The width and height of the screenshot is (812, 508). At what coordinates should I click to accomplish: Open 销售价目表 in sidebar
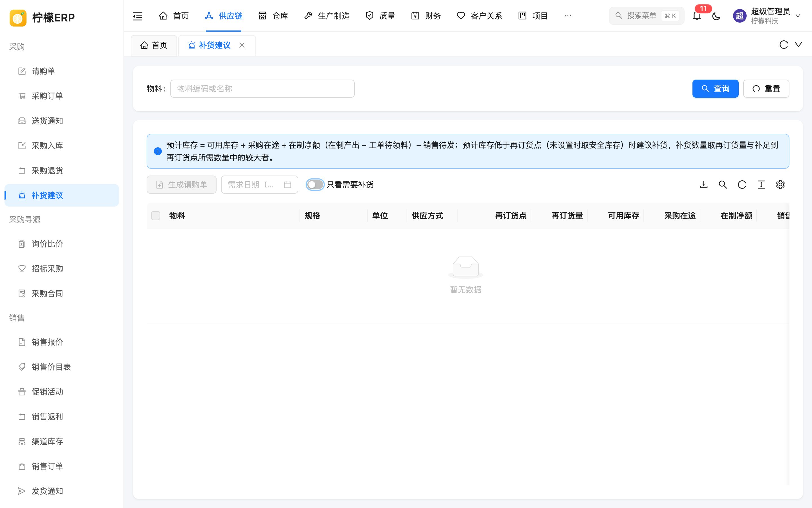[62, 367]
